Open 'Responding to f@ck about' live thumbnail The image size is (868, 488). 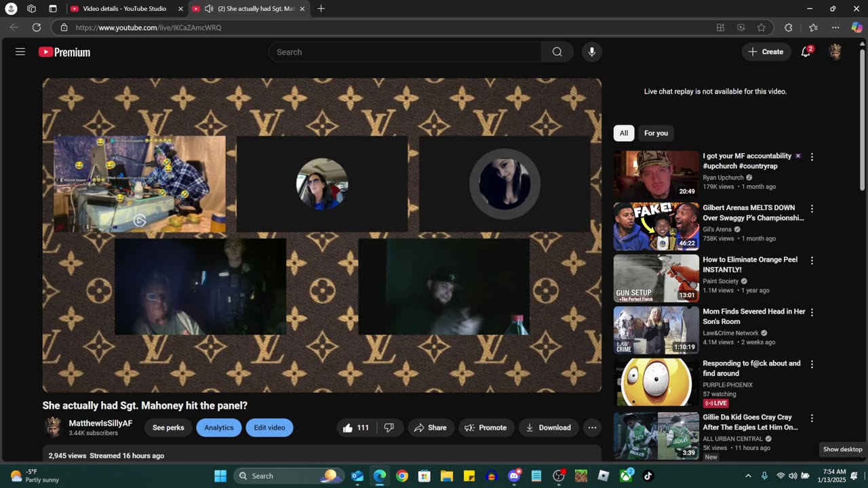(x=656, y=382)
